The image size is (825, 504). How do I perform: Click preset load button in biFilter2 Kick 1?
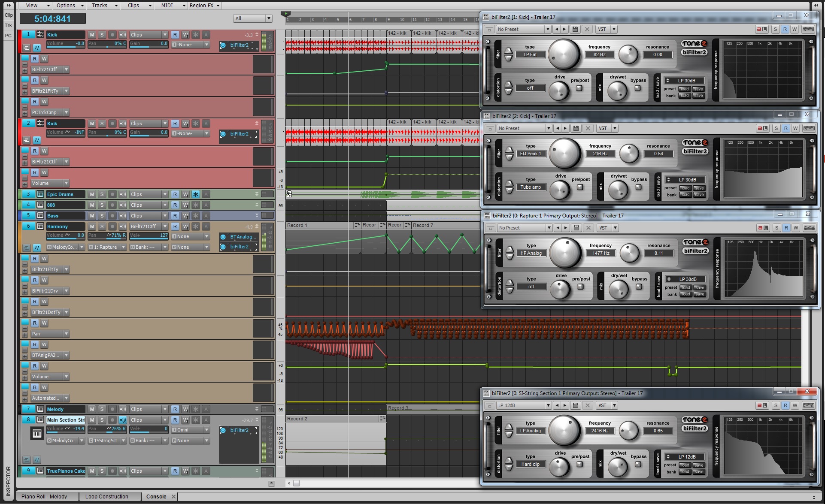pyautogui.click(x=684, y=89)
